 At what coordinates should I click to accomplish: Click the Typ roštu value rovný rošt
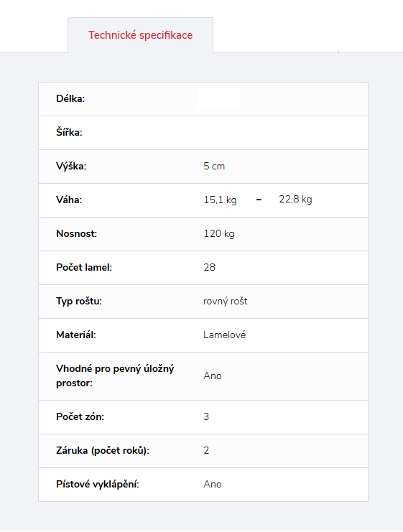pyautogui.click(x=225, y=302)
